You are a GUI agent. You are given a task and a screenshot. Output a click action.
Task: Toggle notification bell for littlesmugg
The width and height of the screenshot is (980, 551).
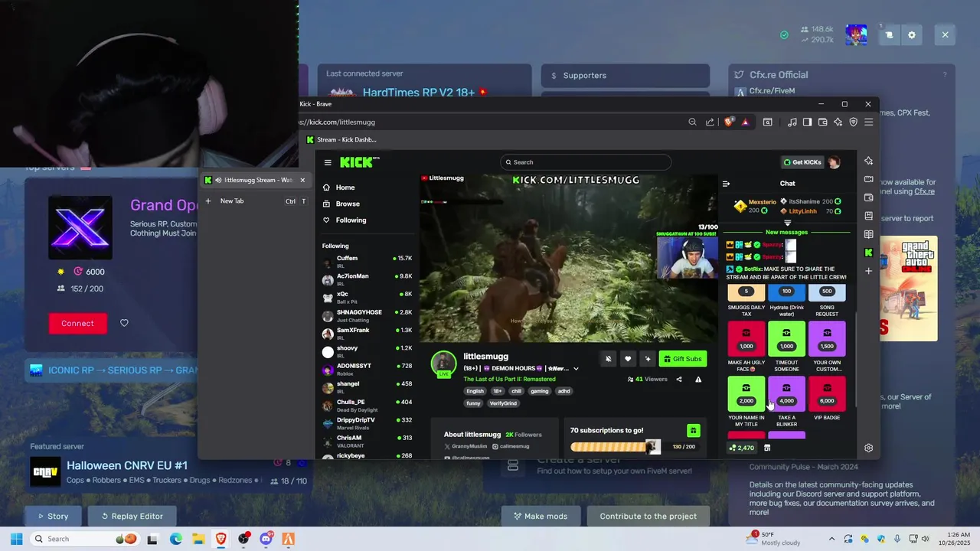pyautogui.click(x=608, y=359)
